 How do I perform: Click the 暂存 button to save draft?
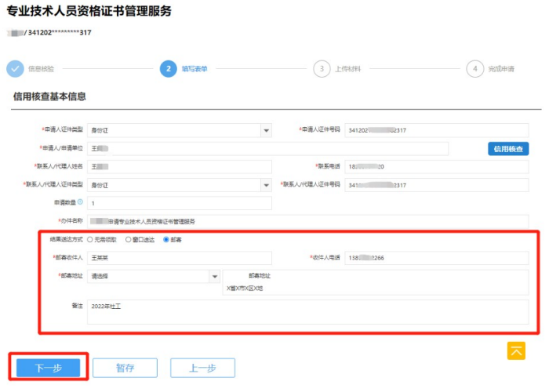(125, 368)
